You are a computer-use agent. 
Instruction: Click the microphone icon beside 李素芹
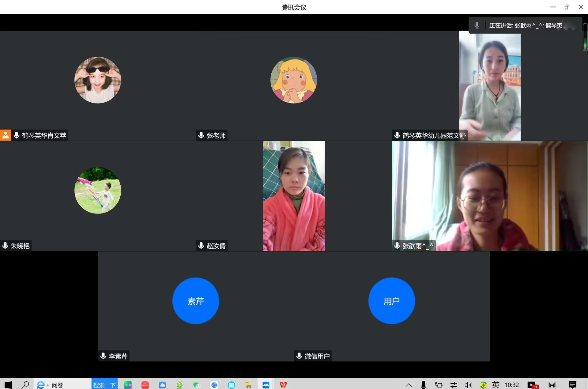(x=103, y=356)
